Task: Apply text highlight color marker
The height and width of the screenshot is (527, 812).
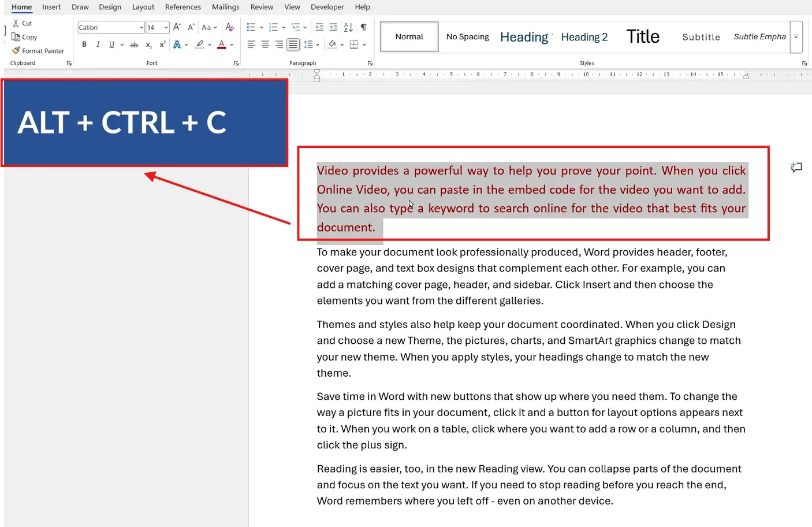Action: pos(200,44)
